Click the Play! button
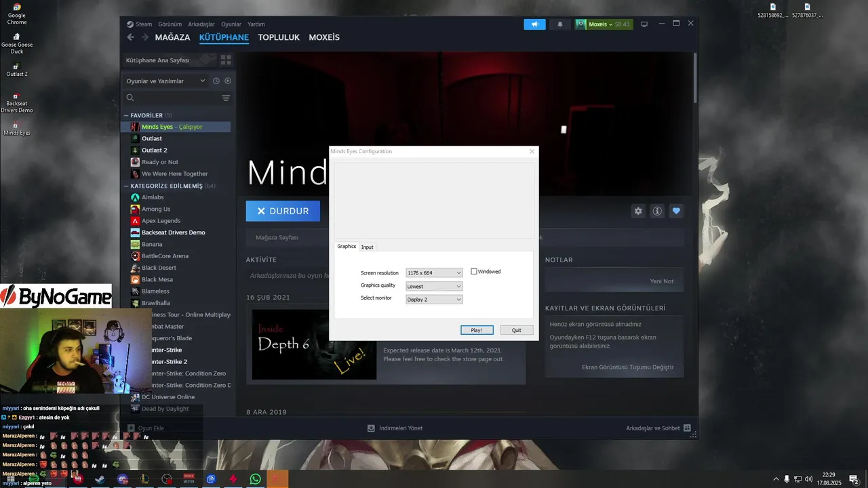 pos(477,330)
